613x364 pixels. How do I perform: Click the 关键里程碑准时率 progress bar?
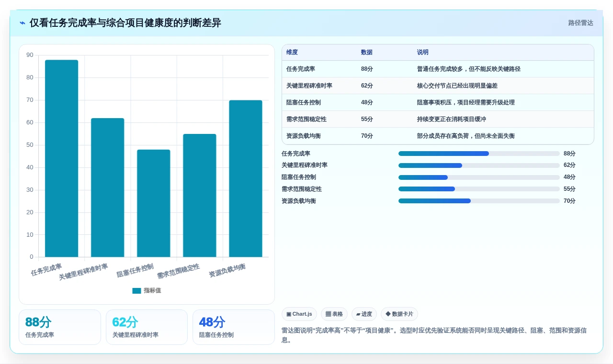click(479, 165)
